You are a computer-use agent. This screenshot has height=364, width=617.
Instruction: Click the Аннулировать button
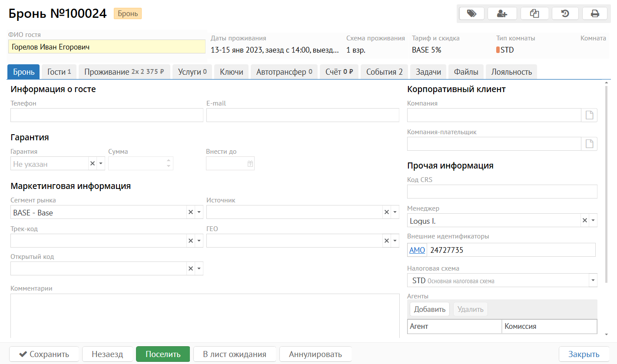pyautogui.click(x=315, y=354)
